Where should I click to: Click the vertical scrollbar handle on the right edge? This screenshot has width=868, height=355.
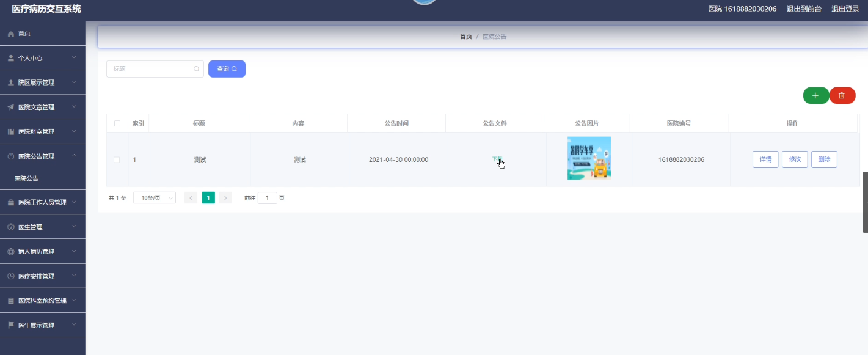865,202
